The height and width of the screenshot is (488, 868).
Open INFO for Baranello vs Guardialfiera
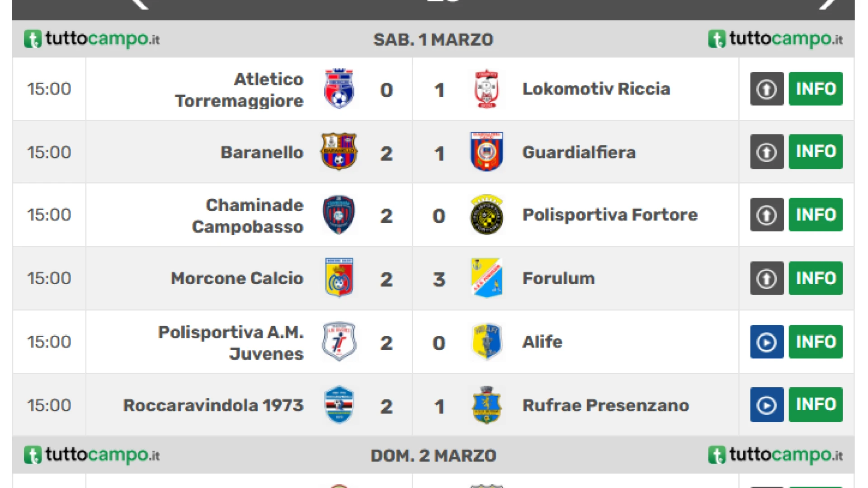tap(816, 151)
